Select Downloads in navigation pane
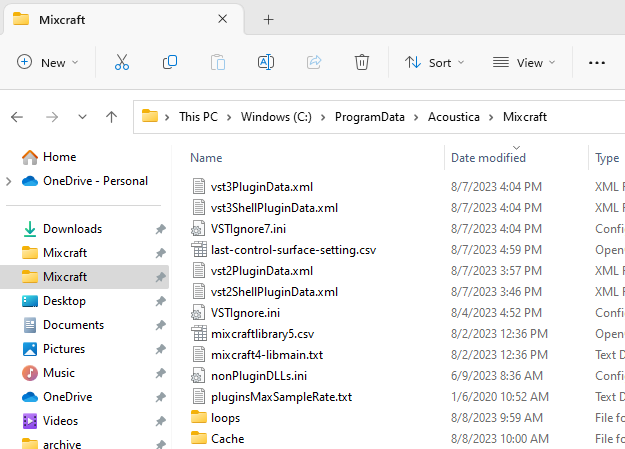The height and width of the screenshot is (449, 625). tap(73, 229)
